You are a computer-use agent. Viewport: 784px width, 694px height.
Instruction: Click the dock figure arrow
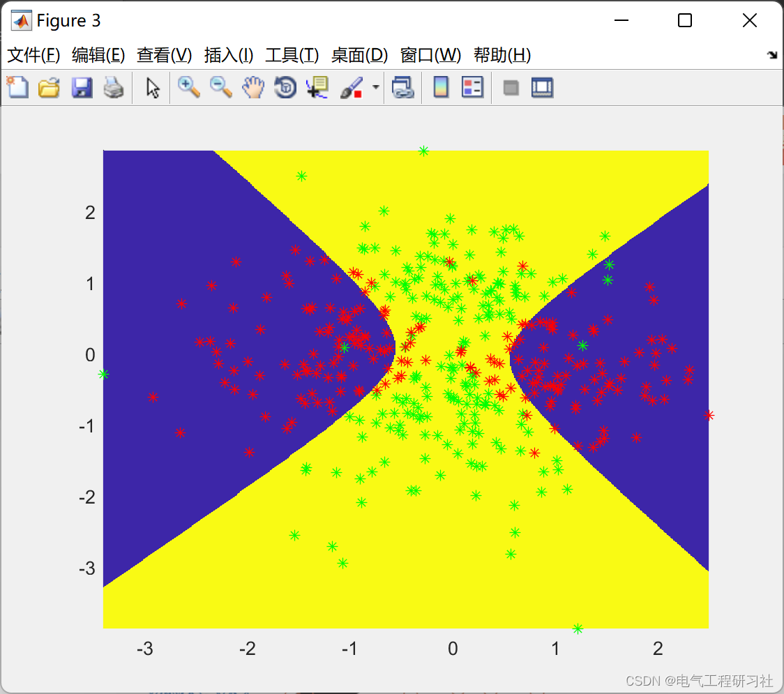(x=772, y=54)
